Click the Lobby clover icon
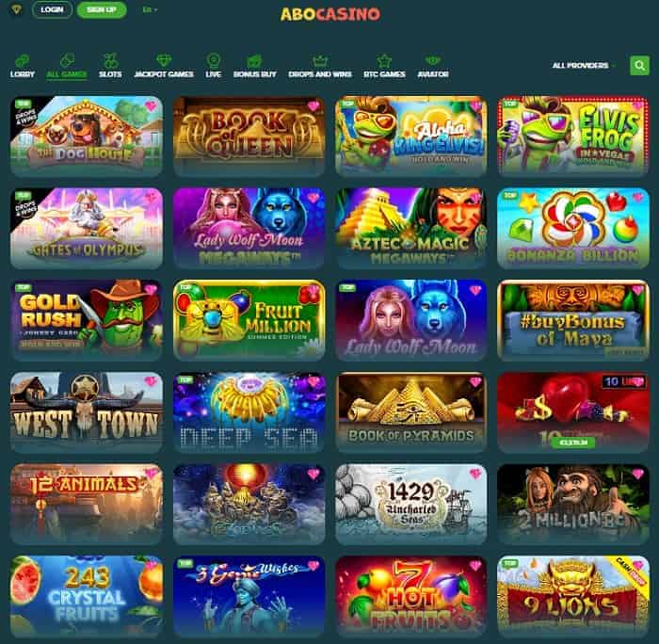Image resolution: width=659 pixels, height=644 pixels. pos(22,60)
